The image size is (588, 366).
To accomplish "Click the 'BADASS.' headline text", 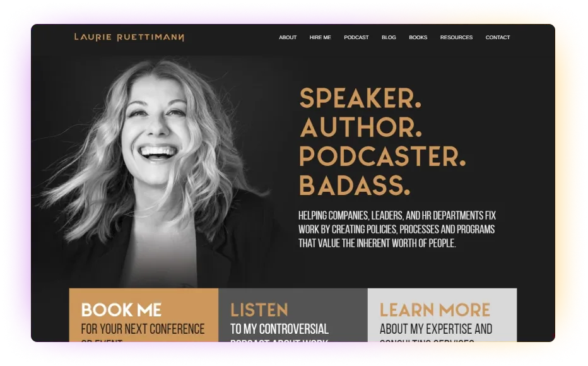I will pyautogui.click(x=355, y=186).
